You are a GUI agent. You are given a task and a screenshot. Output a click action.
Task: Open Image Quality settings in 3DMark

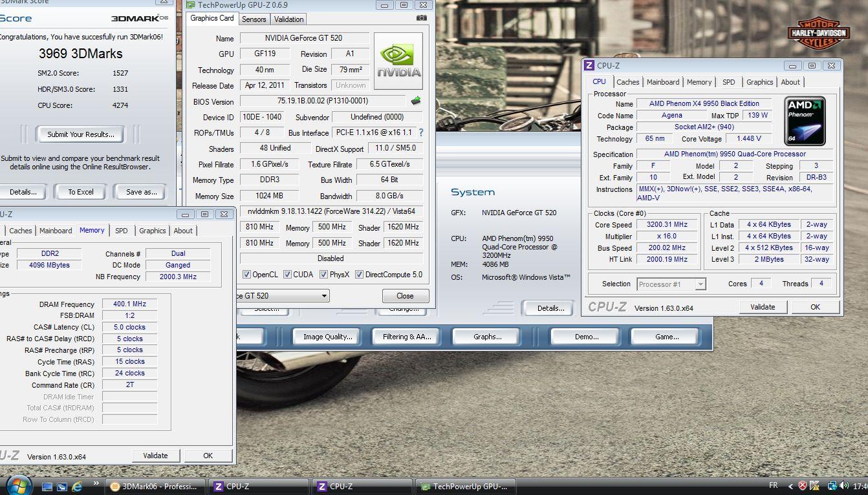pyautogui.click(x=328, y=337)
